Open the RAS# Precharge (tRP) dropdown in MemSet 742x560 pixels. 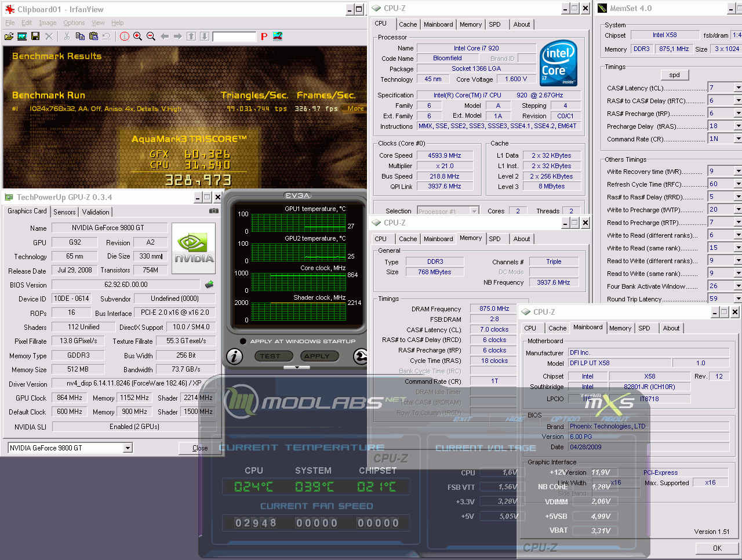(738, 114)
